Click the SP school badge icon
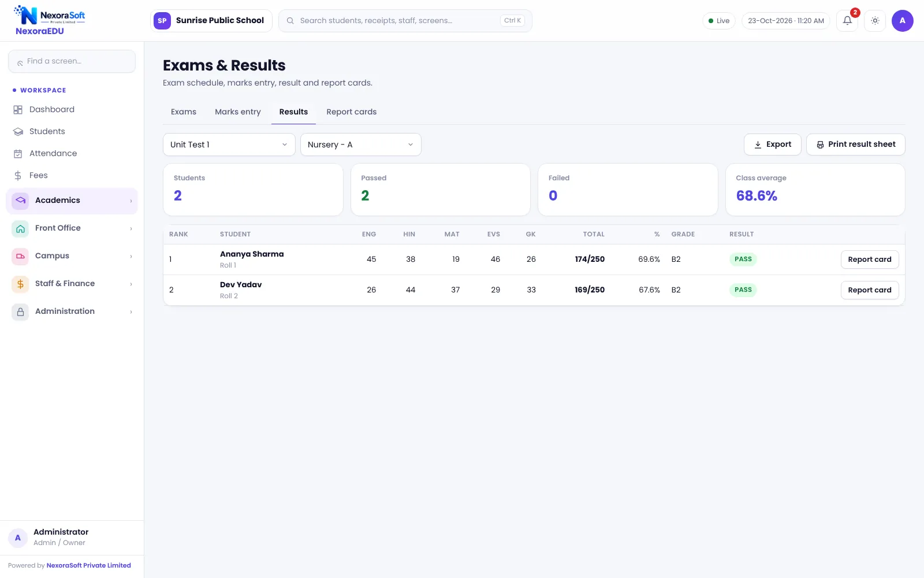Image resolution: width=924 pixels, height=578 pixels. click(162, 21)
